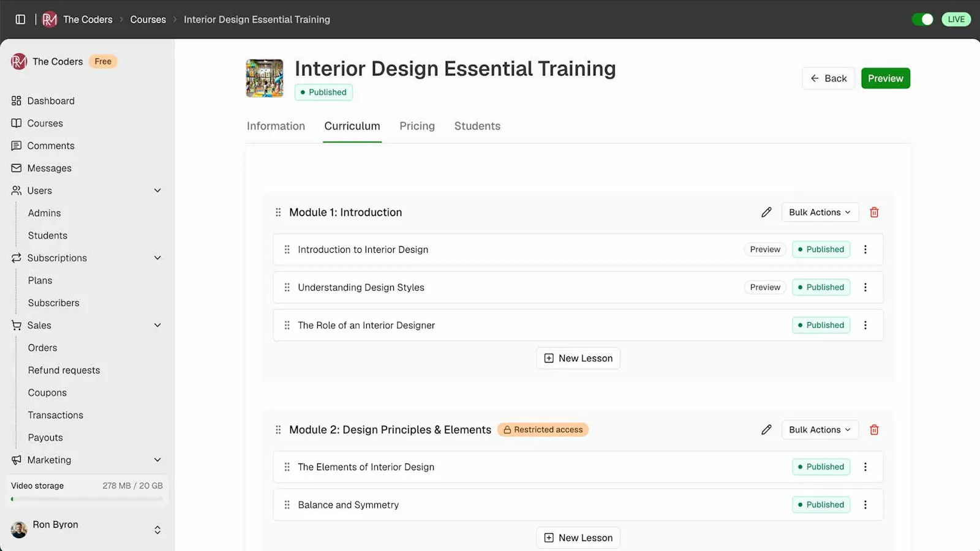The image size is (980, 551).
Task: Open Messages in the sidebar
Action: click(49, 168)
